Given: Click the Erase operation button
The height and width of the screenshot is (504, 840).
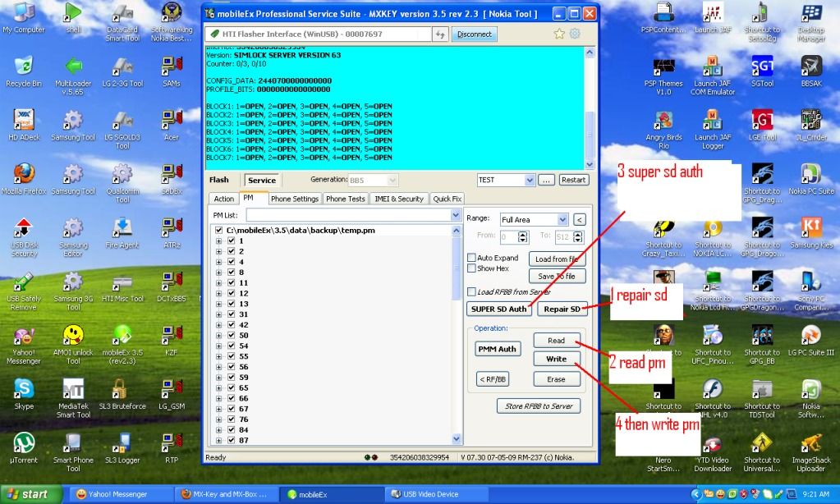Looking at the screenshot, I should [556, 379].
